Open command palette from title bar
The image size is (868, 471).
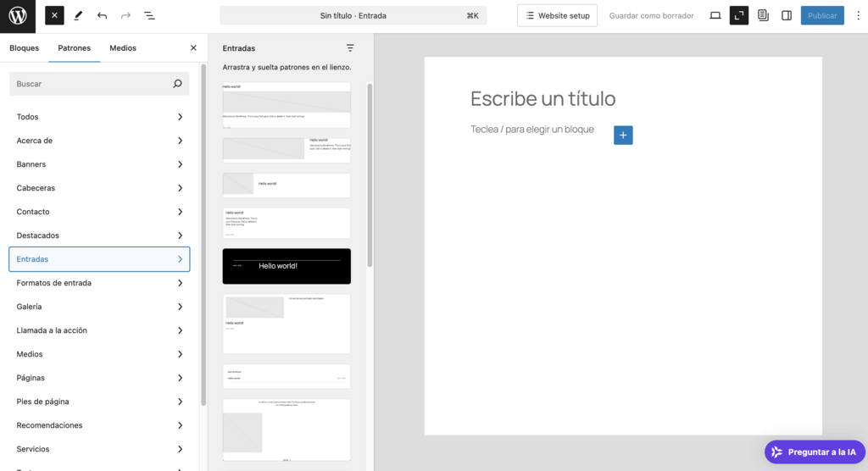click(x=353, y=15)
